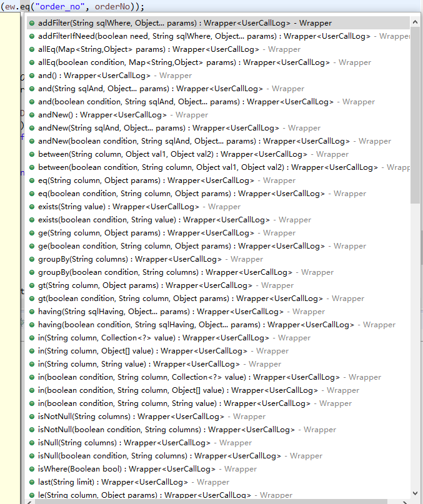Select allEq(boolean condition, Map<String,Object> params) entry
423x504 pixels.
click(218, 62)
